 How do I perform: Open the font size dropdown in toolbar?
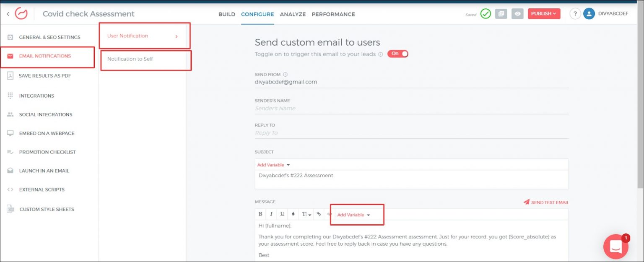point(306,214)
